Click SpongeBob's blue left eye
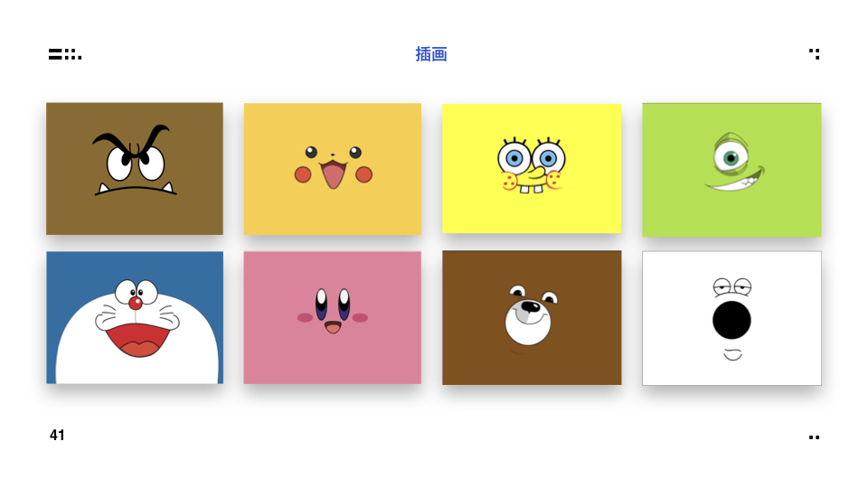868x488 pixels. coord(514,159)
